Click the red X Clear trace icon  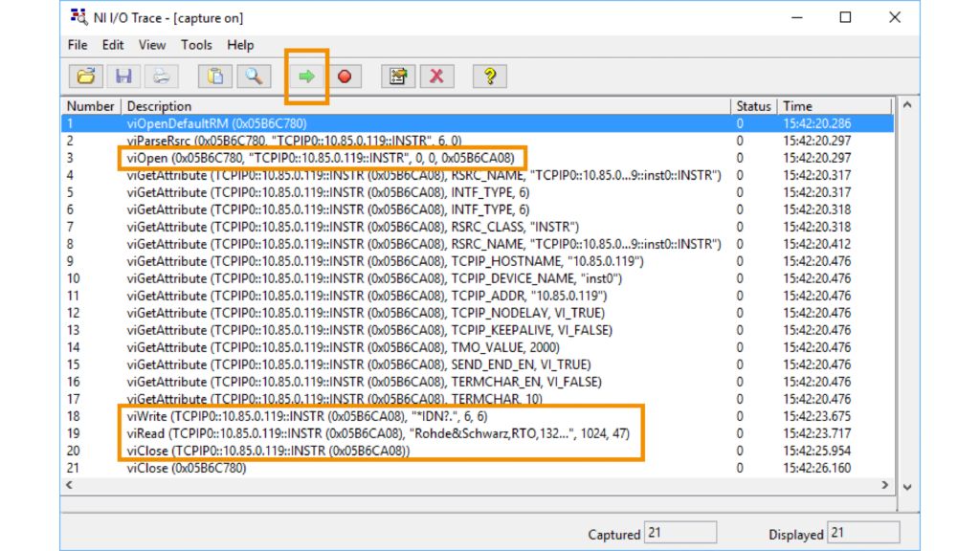(436, 77)
